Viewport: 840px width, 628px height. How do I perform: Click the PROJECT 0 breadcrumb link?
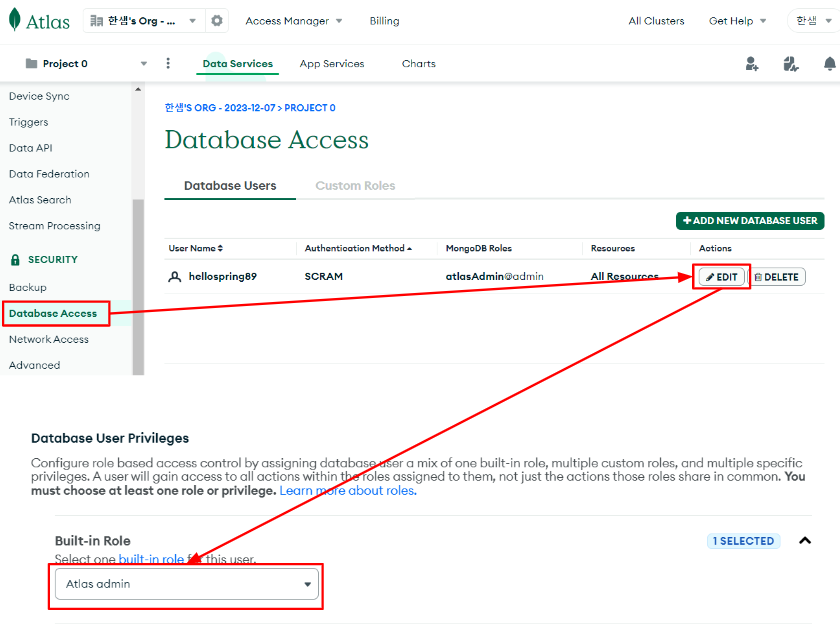[310, 108]
